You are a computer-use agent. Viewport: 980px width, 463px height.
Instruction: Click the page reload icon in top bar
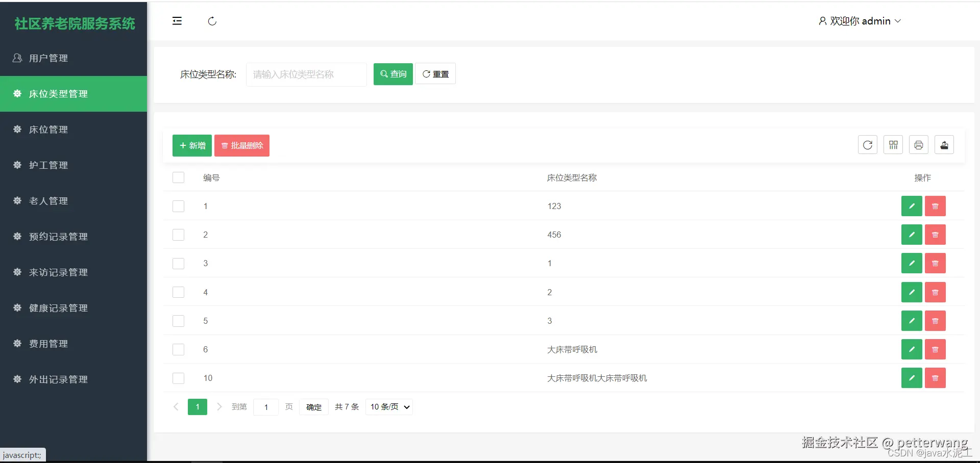(212, 21)
